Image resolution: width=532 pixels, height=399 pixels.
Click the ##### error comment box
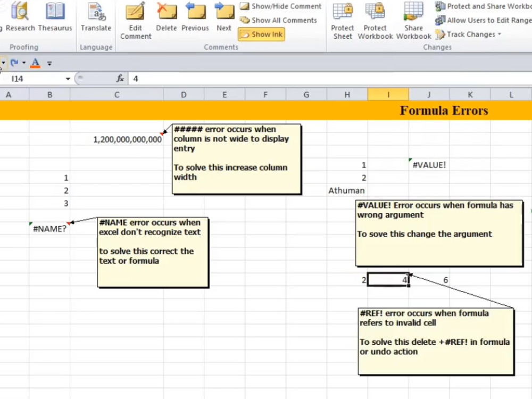(237, 159)
